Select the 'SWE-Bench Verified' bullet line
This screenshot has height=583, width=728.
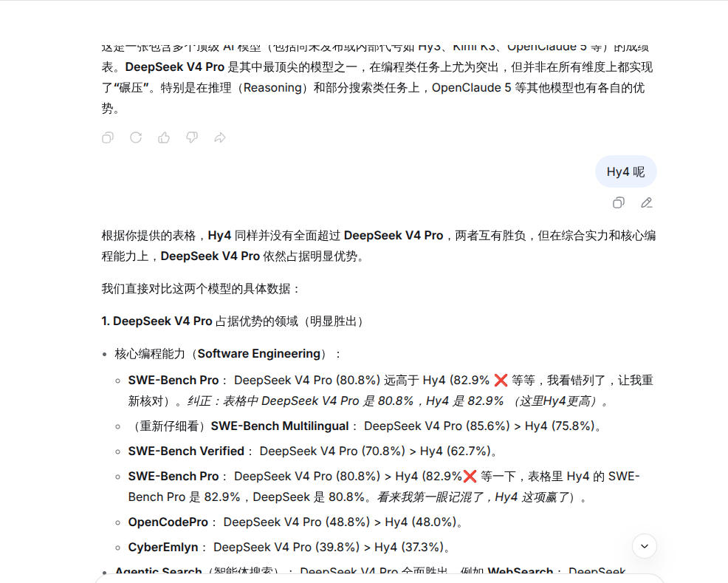[x=312, y=451]
